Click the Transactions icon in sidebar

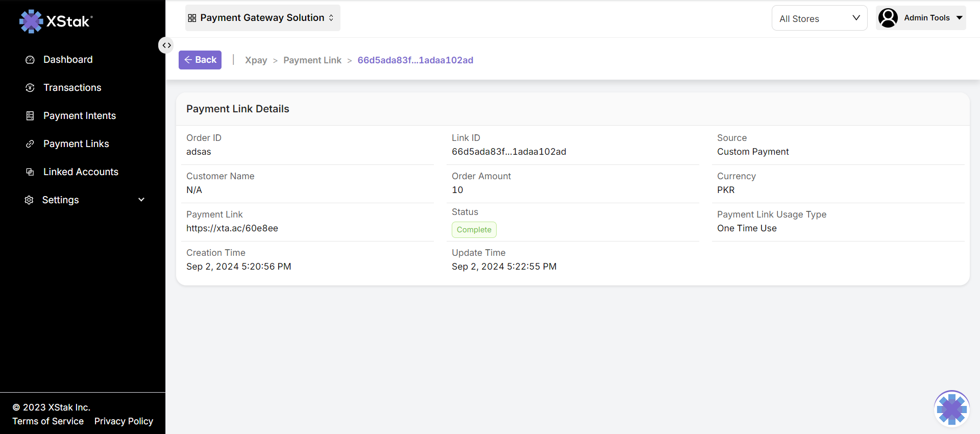pyautogui.click(x=30, y=88)
